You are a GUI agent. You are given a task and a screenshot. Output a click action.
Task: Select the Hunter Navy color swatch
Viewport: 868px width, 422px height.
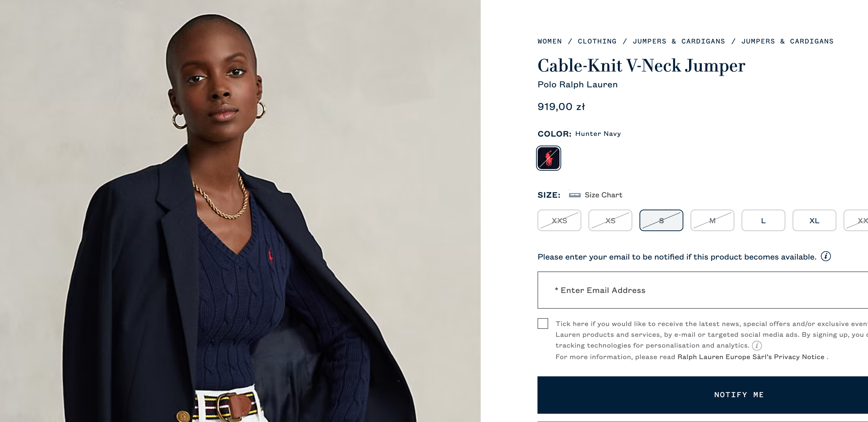[x=549, y=158]
